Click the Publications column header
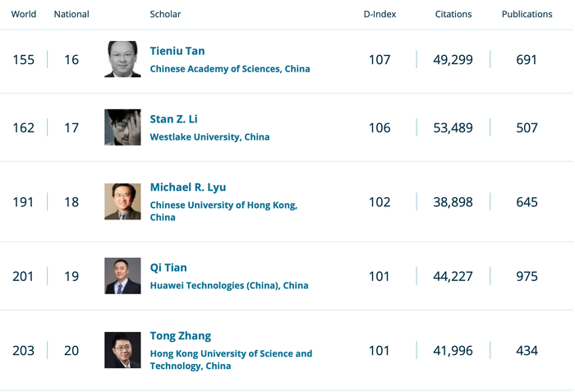Image resolution: width=575 pixels, height=392 pixels. point(527,14)
